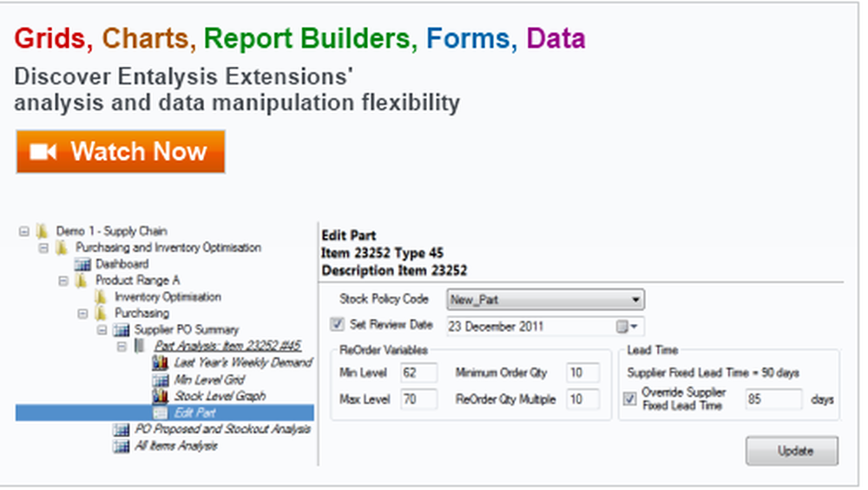868x490 pixels.
Task: Click the green Report Builders heading
Action: click(x=310, y=39)
